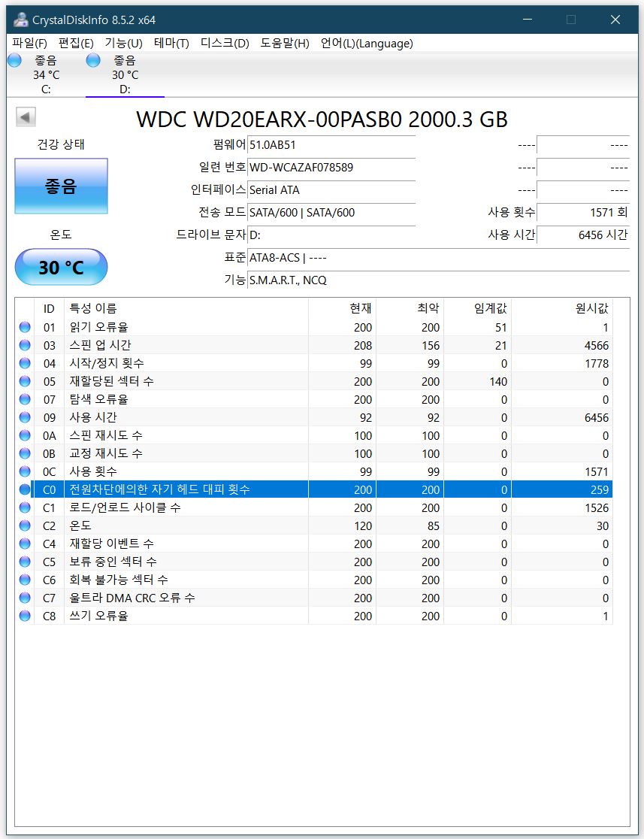Click the 30 °C temperature button

click(61, 267)
